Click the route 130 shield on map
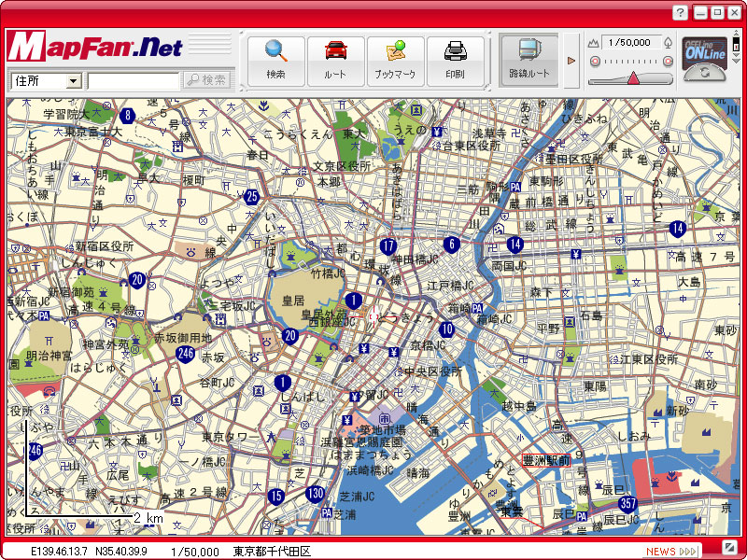 (x=315, y=494)
